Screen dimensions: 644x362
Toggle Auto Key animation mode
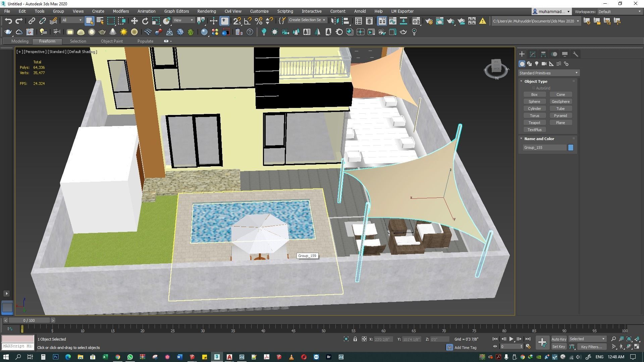(x=558, y=339)
